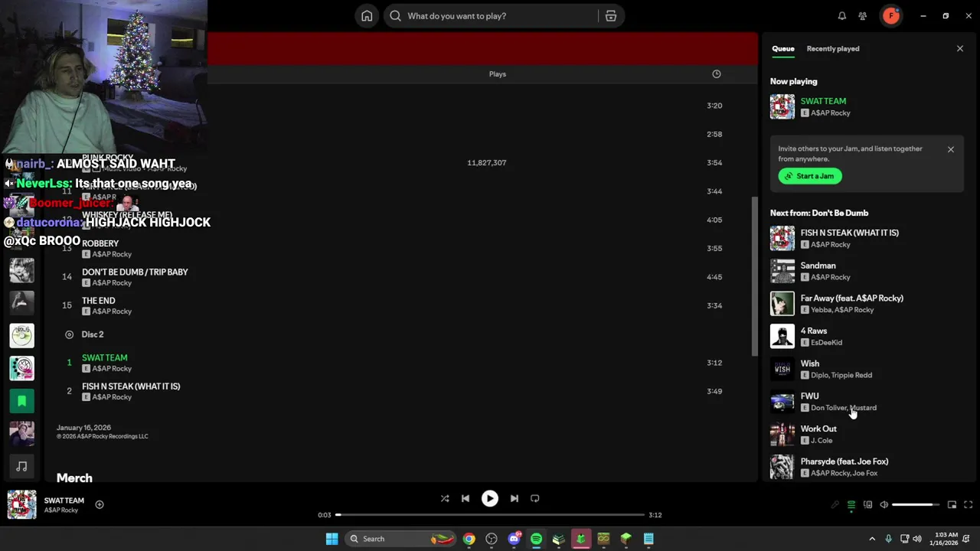Click the Spotify taskbar icon
The image size is (980, 551).
[536, 539]
